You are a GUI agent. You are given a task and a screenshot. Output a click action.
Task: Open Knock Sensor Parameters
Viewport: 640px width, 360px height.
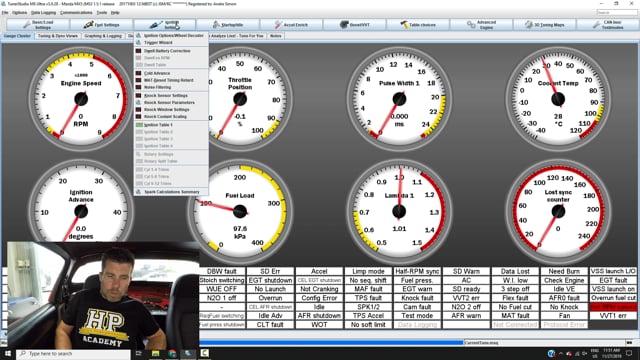[171, 102]
